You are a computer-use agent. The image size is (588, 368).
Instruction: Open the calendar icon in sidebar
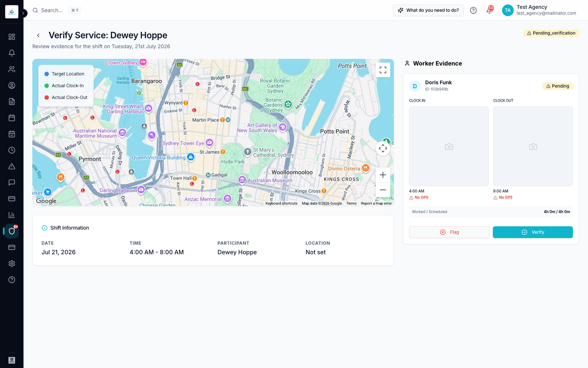(x=12, y=118)
